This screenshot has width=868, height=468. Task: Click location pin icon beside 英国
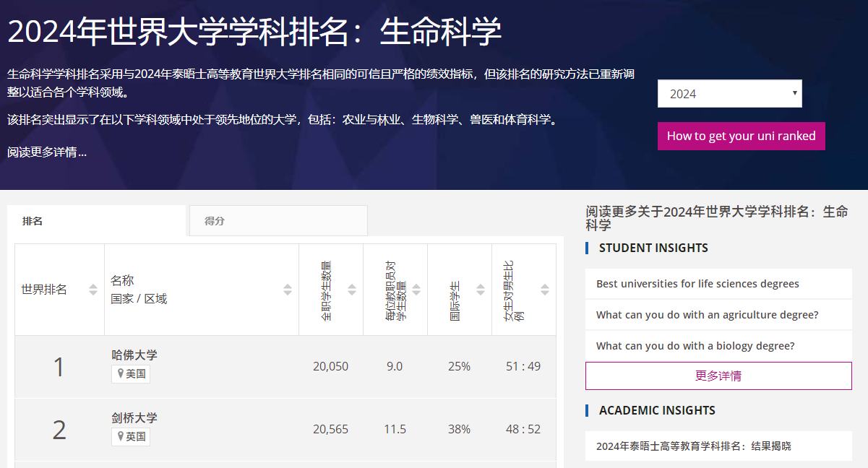[121, 436]
